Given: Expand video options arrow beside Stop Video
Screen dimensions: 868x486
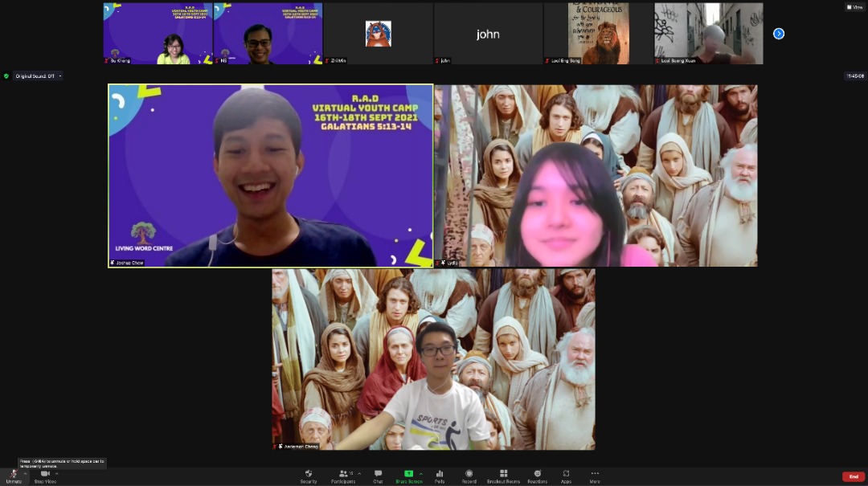Looking at the screenshot, I should click(56, 473).
